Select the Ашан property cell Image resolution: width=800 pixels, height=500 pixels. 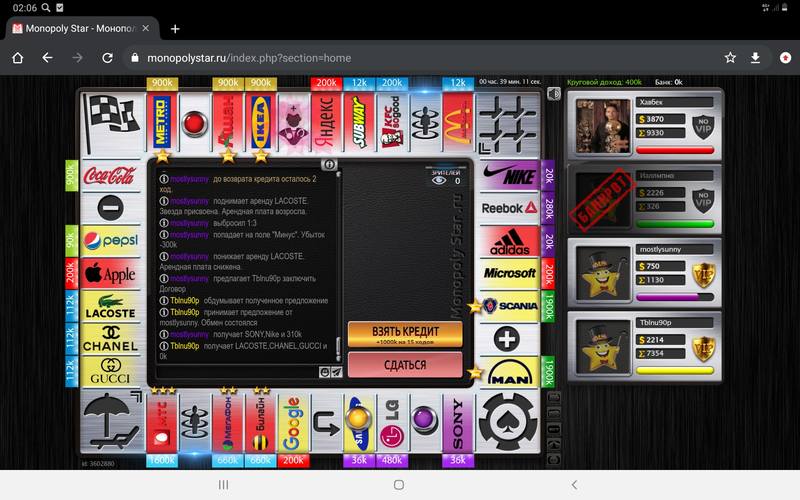coord(228,122)
